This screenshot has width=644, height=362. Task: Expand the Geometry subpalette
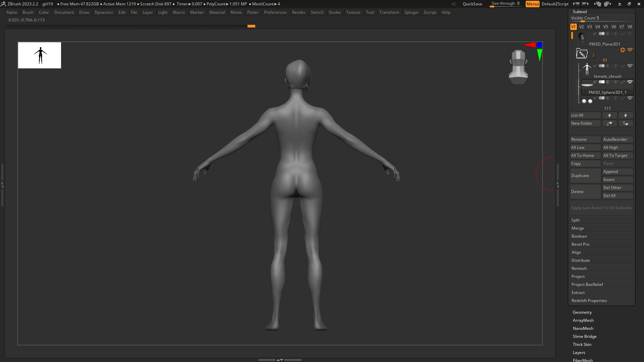[582, 312]
